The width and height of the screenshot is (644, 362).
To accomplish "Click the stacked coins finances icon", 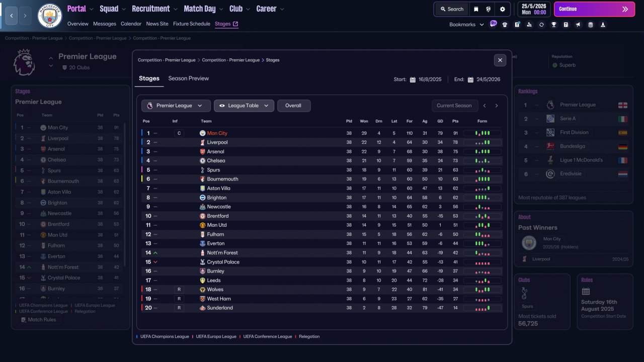I will (x=591, y=25).
